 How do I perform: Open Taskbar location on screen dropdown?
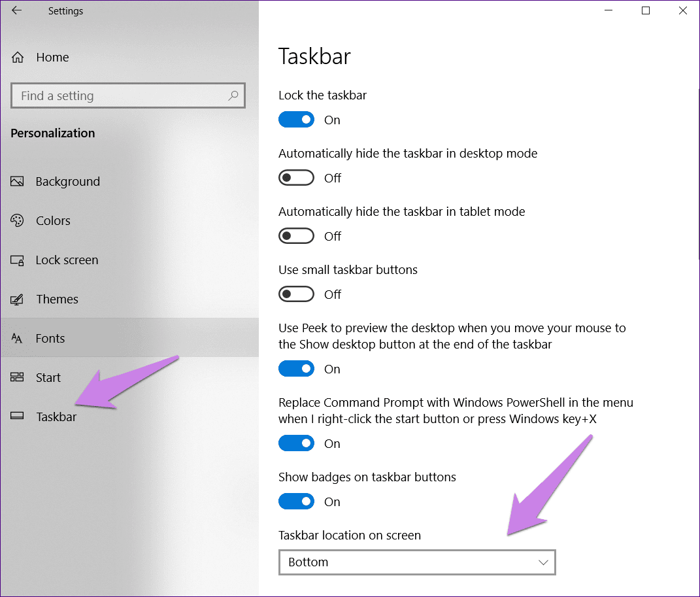(x=417, y=562)
